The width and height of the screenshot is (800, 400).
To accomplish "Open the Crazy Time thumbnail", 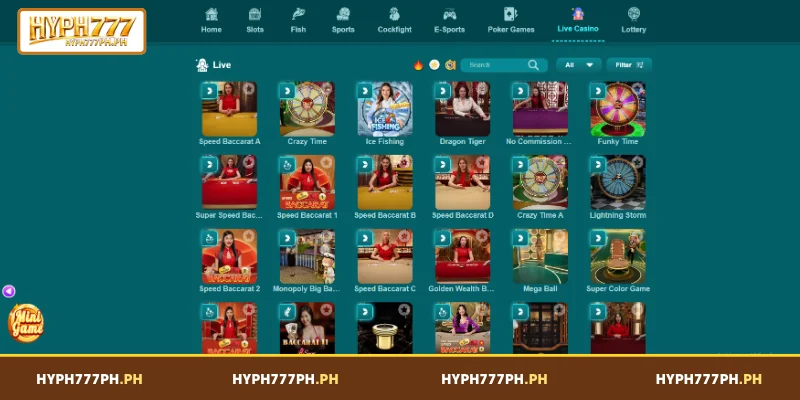I will coord(307,109).
